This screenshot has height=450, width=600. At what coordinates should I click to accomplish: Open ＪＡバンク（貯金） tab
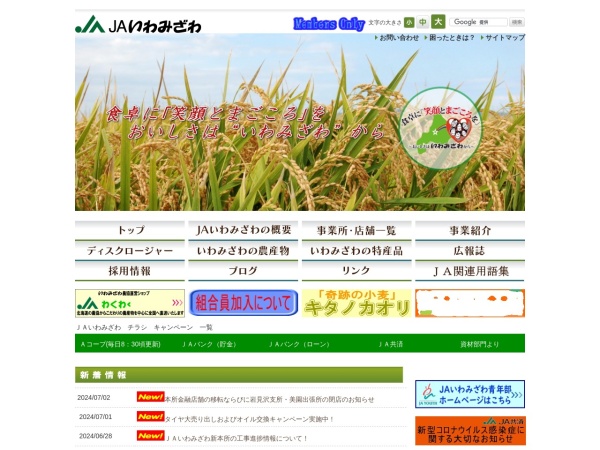[209, 344]
